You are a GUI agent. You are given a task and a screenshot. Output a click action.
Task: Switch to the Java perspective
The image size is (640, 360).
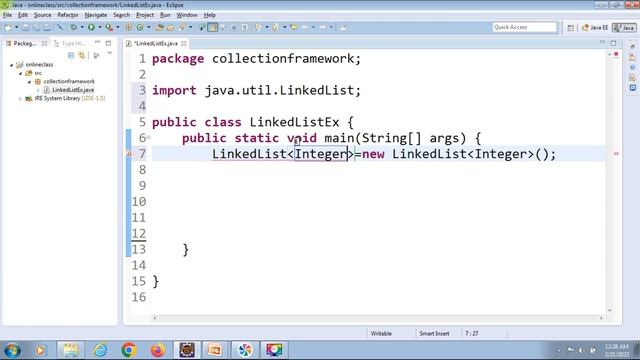[624, 28]
